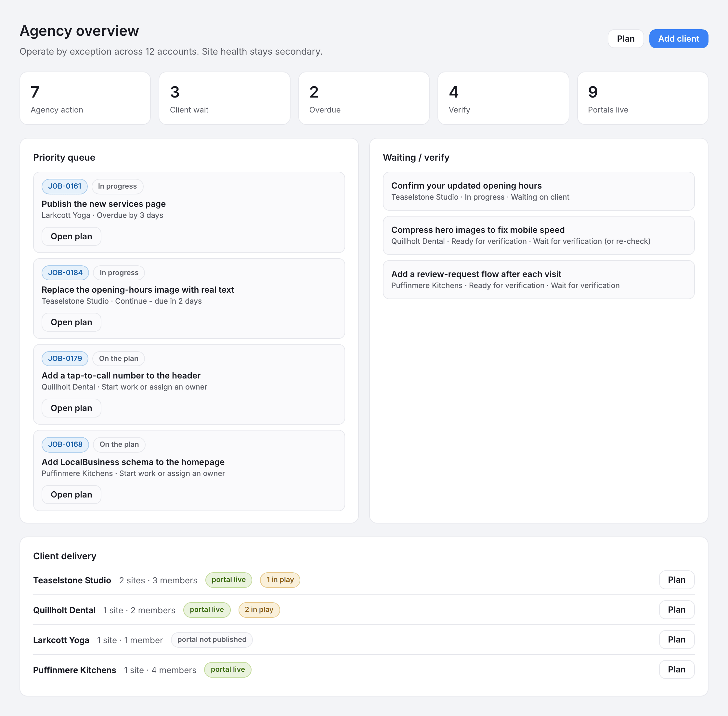Click the Verify stat card
Viewport: 728px width, 716px height.
coord(503,98)
